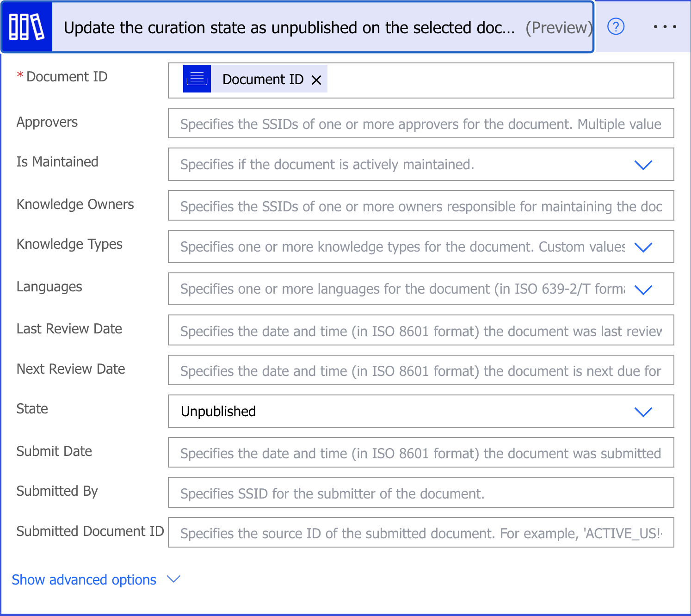
Task: Focus the Submitted By field
Action: (x=420, y=493)
